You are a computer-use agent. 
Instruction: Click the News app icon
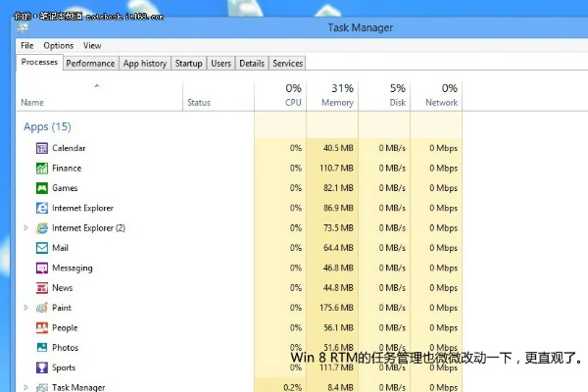coord(42,288)
